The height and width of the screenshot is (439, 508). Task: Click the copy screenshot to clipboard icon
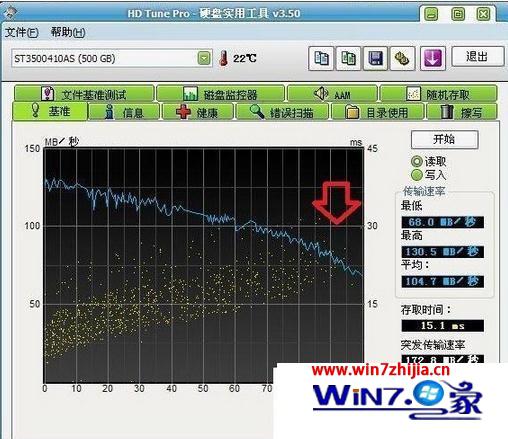[x=348, y=59]
